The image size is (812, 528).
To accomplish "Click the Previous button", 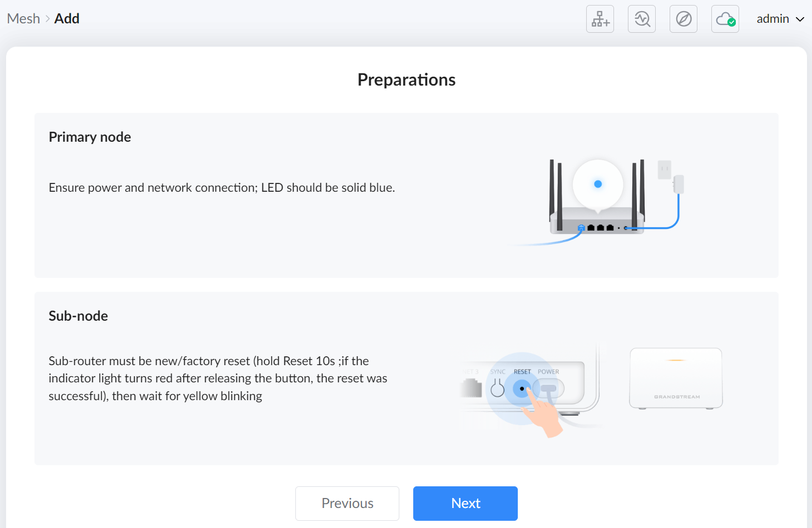I will click(347, 504).
